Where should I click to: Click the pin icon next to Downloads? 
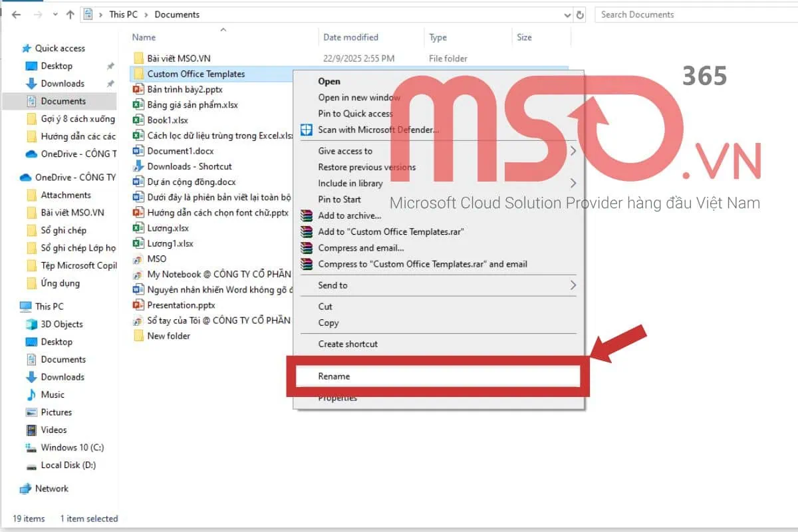110,83
